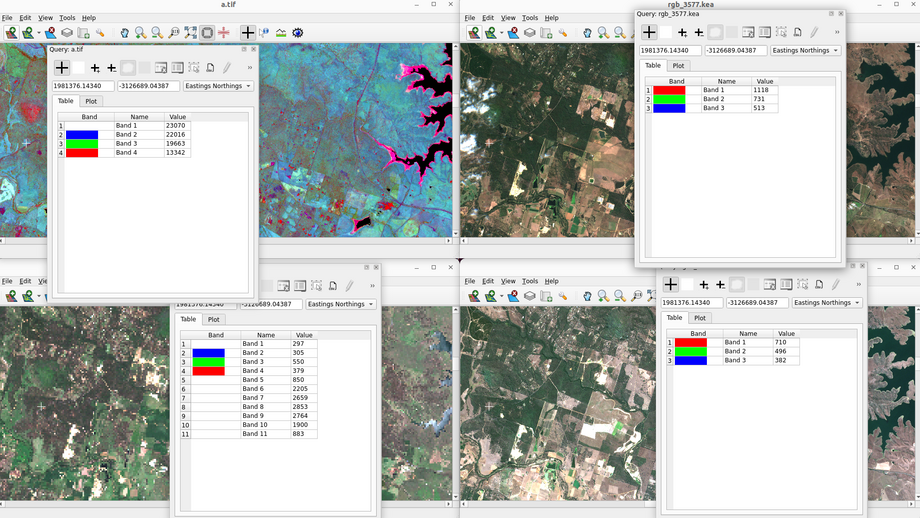Toggle the follow extent button in a.tif toolbar
Screen dimensions: 920x518
207,33
